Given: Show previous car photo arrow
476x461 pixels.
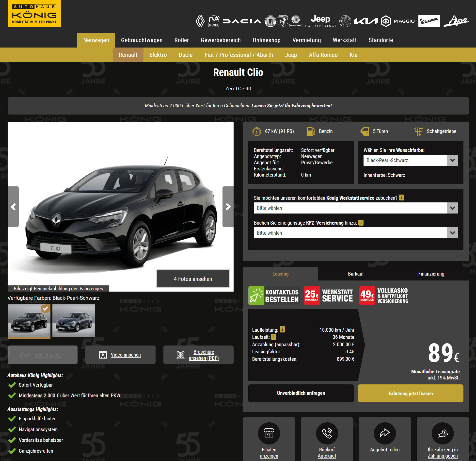Looking at the screenshot, I should (x=13, y=207).
